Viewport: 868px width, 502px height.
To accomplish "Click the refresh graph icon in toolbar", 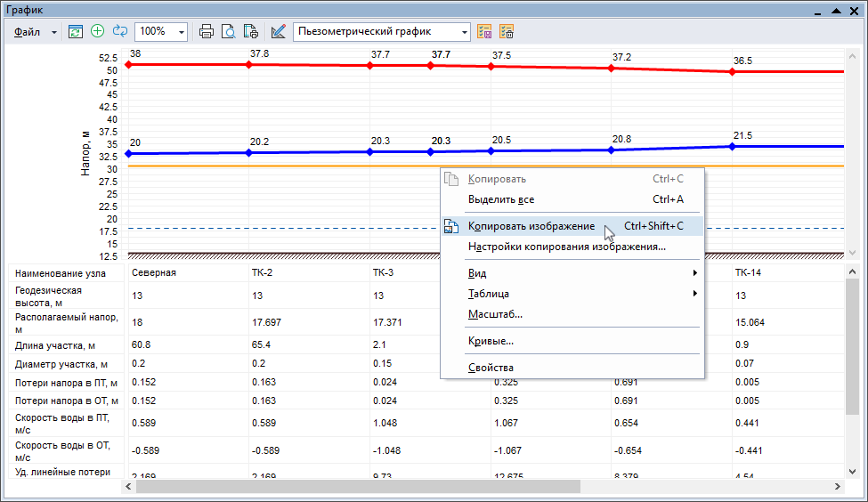I will (x=76, y=31).
